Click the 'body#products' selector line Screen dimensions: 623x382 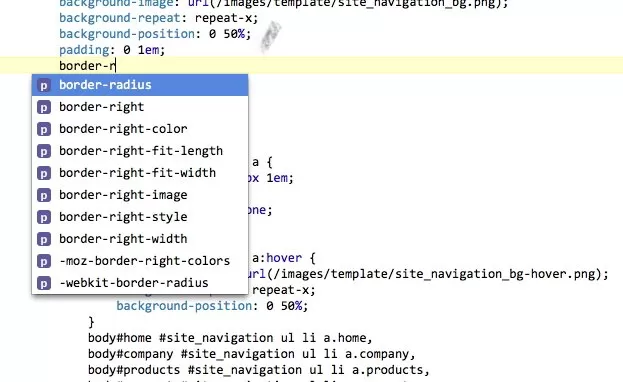[x=259, y=370]
